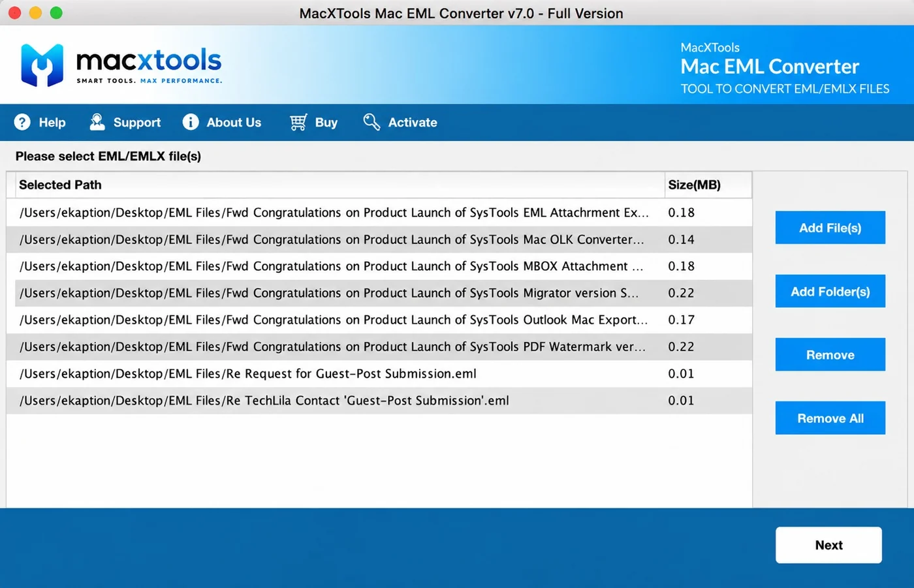This screenshot has width=914, height=588.
Task: Click the Activate key icon
Action: tap(371, 122)
